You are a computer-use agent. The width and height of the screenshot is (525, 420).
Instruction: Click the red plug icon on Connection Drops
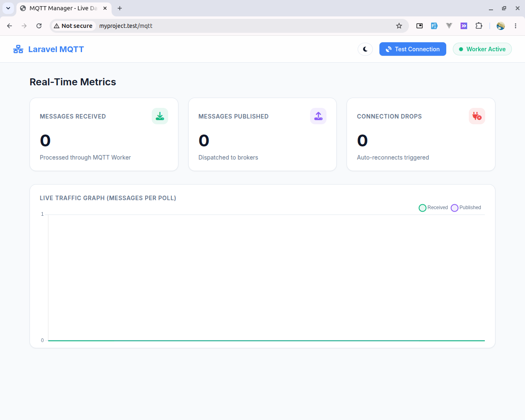click(x=477, y=116)
